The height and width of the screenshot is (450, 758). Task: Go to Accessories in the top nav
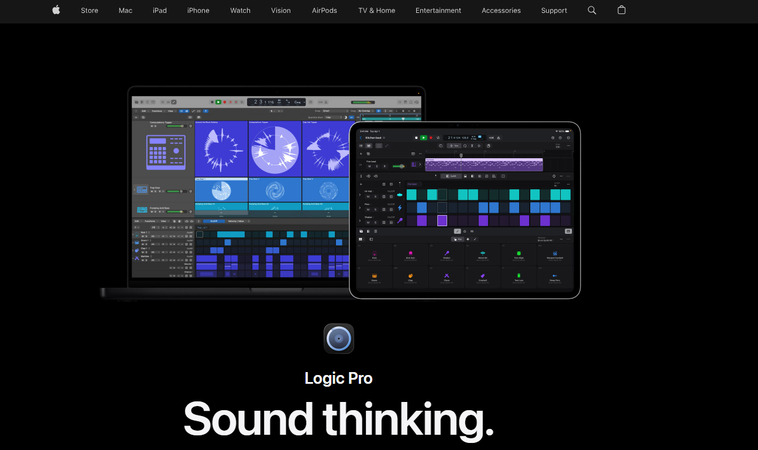pyautogui.click(x=501, y=10)
